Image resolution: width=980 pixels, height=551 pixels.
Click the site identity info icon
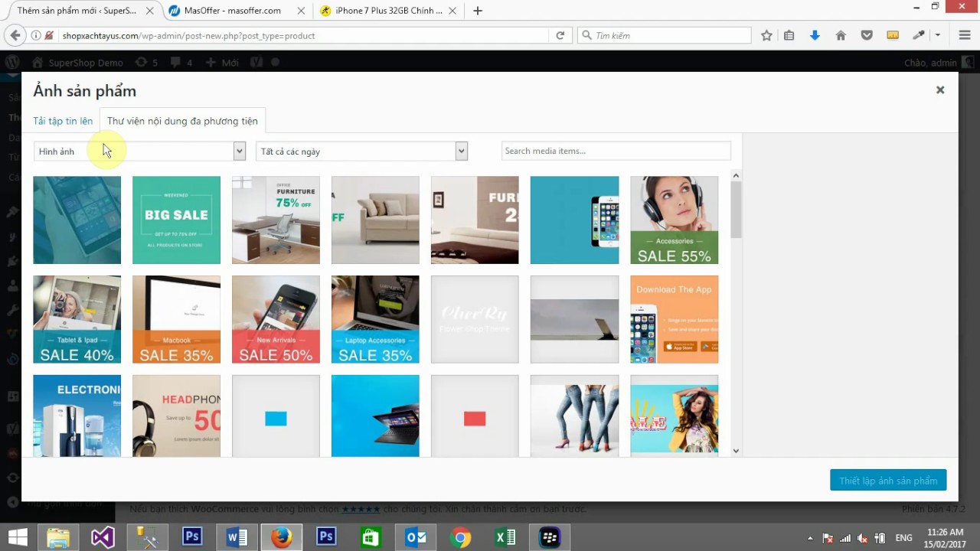click(x=36, y=35)
